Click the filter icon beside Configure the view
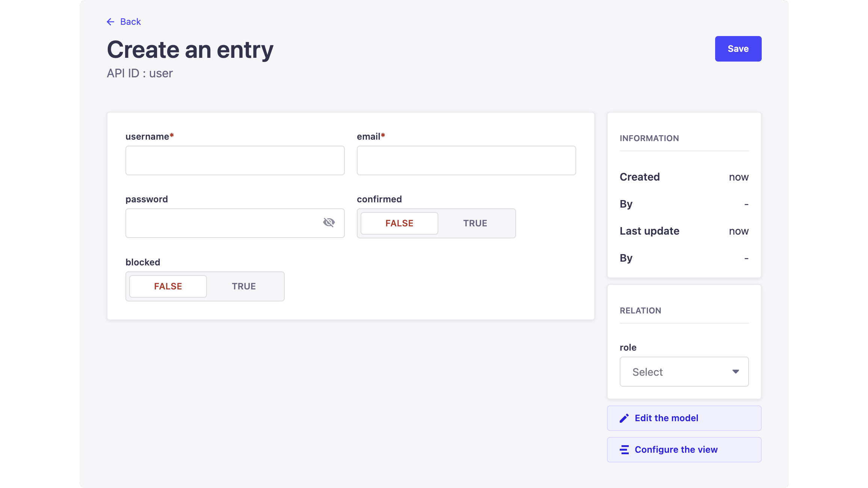Image resolution: width=868 pixels, height=488 pixels. coord(624,449)
